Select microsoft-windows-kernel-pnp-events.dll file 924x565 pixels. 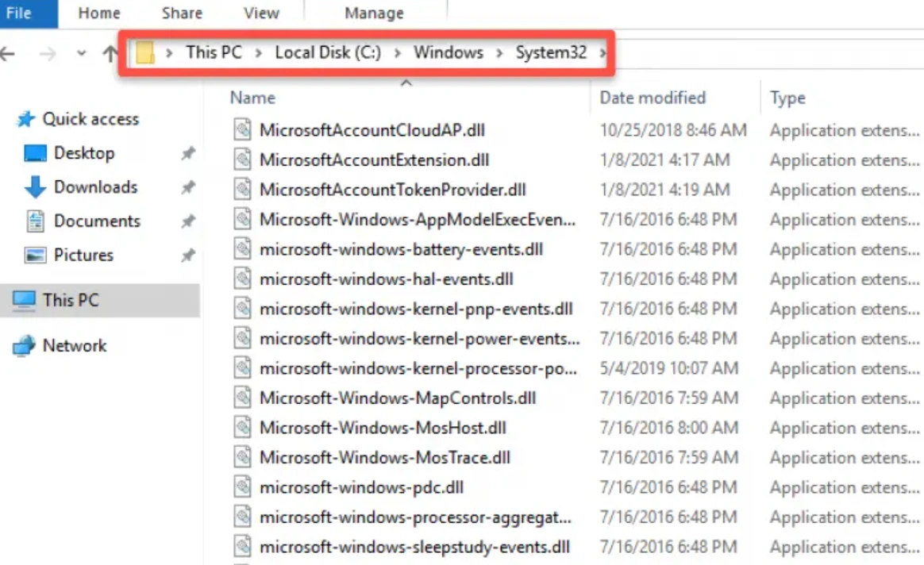click(x=416, y=309)
